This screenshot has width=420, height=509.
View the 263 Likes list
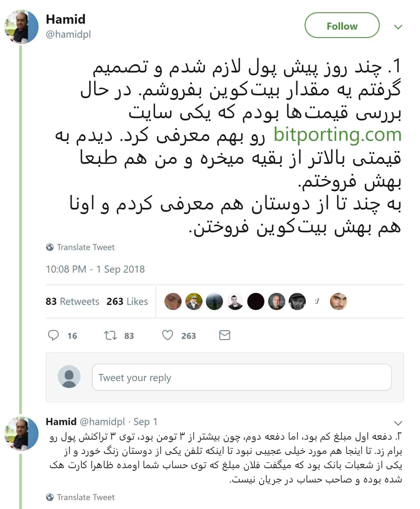pos(127,301)
